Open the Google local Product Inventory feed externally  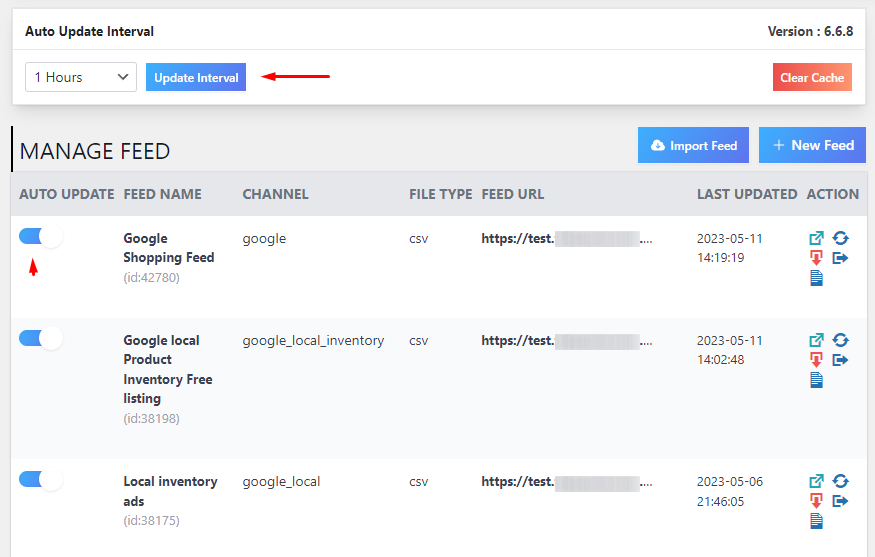(816, 340)
